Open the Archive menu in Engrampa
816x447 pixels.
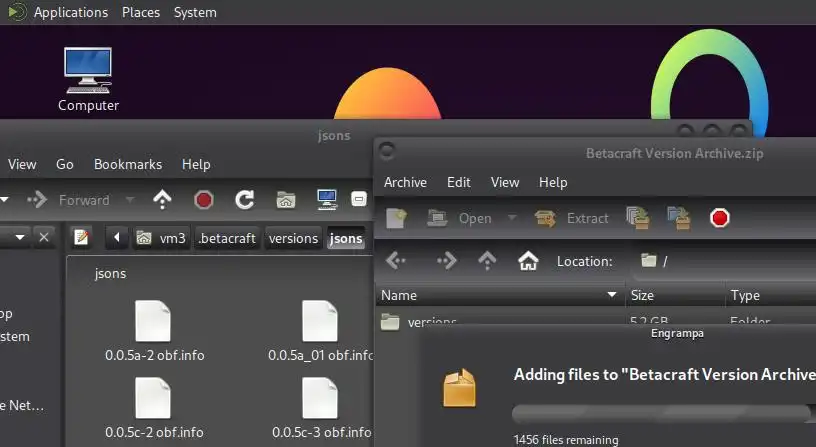coord(405,183)
